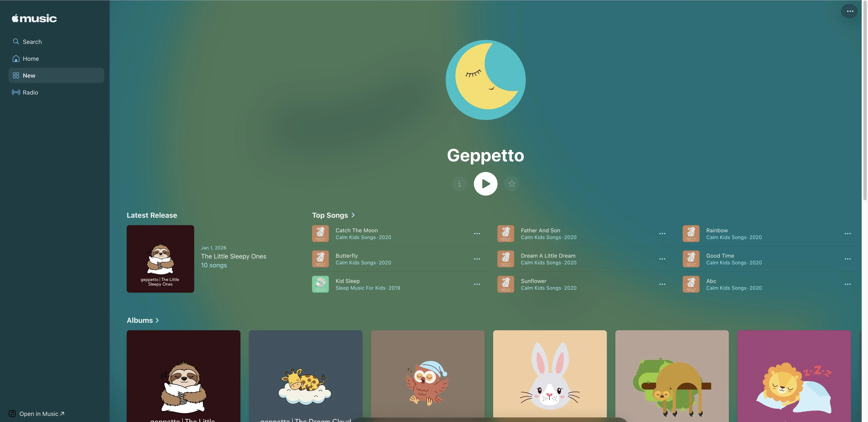Open more options for Good Time
Screen dimensions: 868x422
(848, 259)
